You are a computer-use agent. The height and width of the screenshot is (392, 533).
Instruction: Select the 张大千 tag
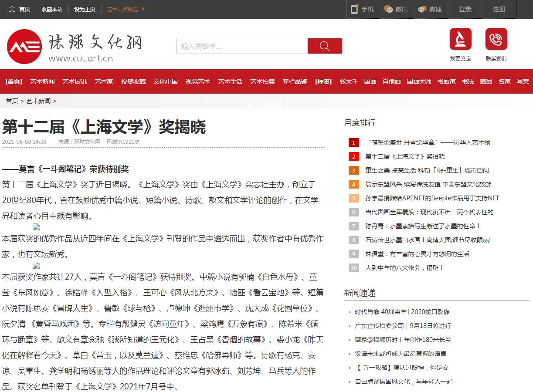(349, 81)
